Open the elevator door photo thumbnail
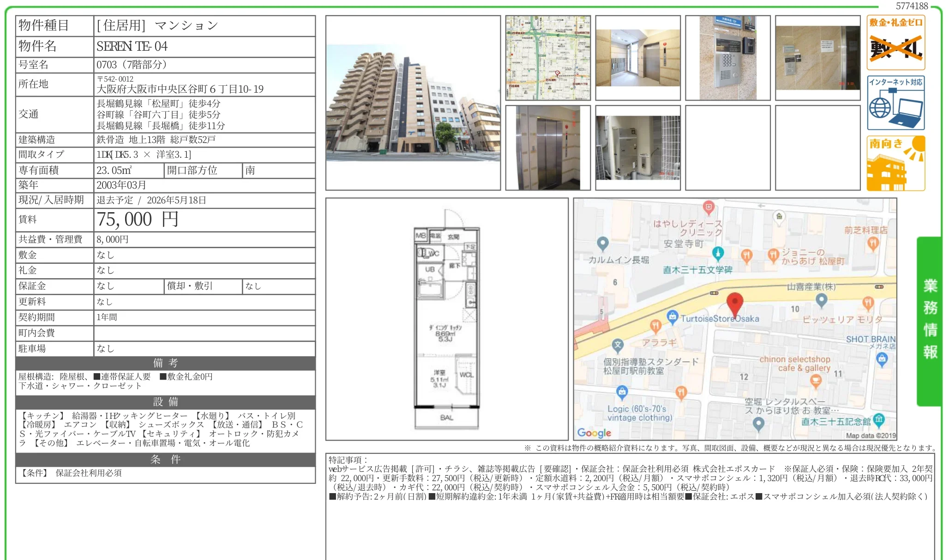The height and width of the screenshot is (560, 949). [x=548, y=148]
